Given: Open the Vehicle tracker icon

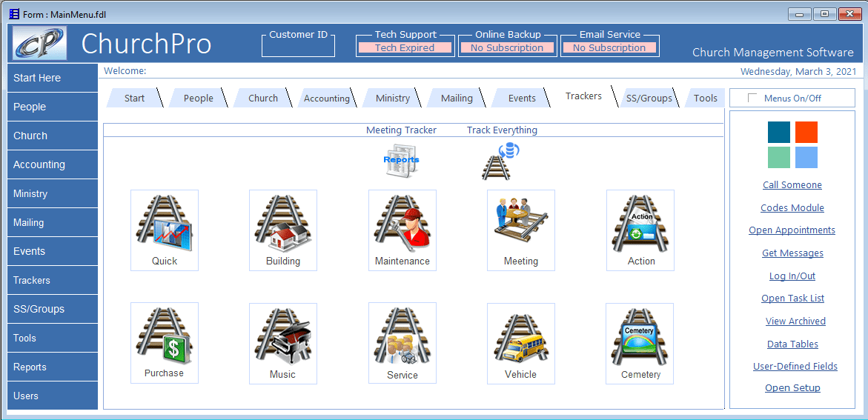Looking at the screenshot, I should pyautogui.click(x=521, y=343).
